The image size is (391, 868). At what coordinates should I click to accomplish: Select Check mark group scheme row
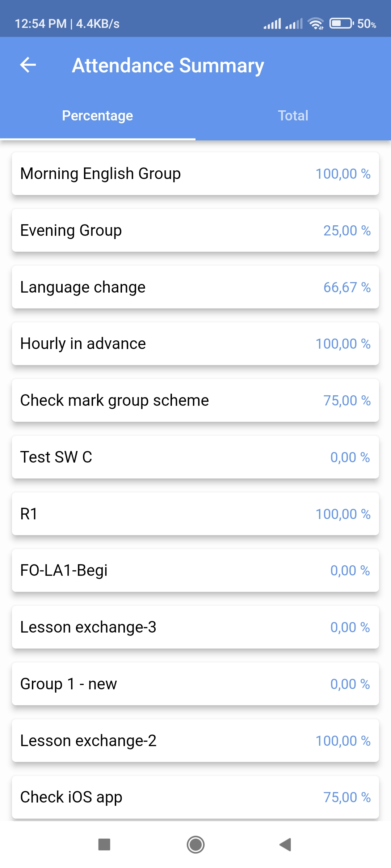click(x=195, y=400)
